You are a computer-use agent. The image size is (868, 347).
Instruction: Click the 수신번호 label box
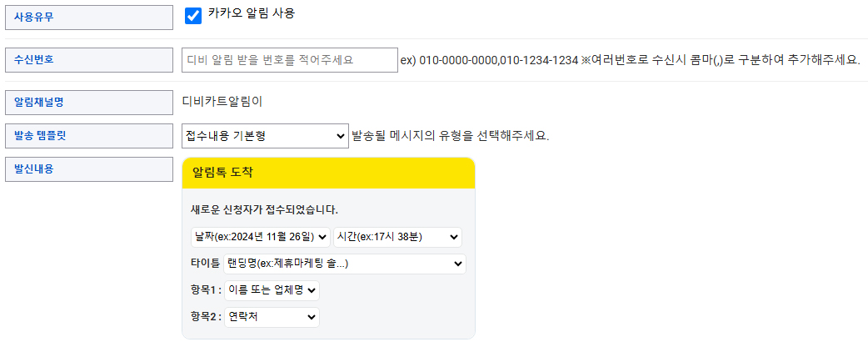(88, 60)
